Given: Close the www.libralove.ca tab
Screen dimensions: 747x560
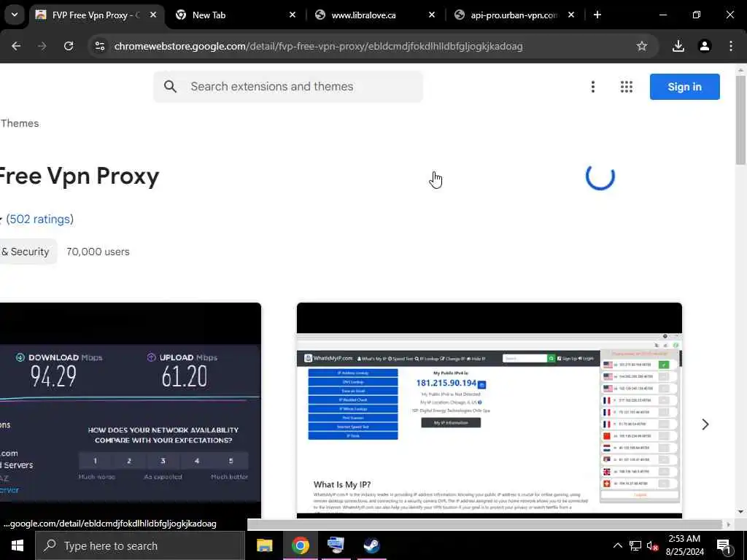Looking at the screenshot, I should [x=432, y=15].
